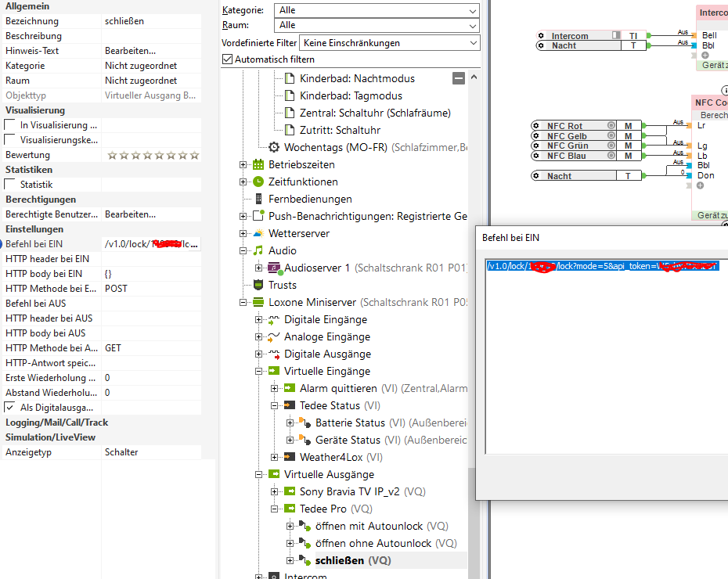Viewport: 728px width, 579px height.
Task: Click the Betriebszeiten calendar icon
Action: tap(258, 164)
